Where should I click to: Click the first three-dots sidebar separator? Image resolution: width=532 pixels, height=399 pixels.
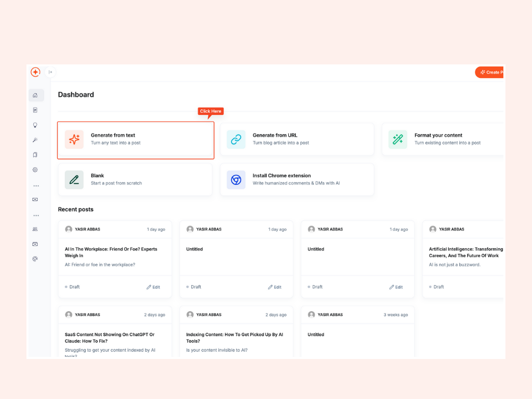(36, 186)
